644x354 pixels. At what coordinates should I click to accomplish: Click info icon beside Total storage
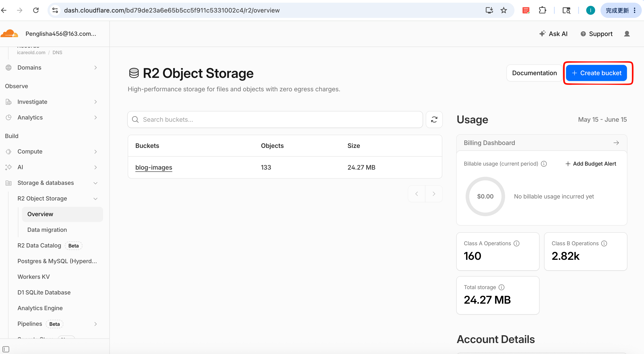tap(501, 287)
